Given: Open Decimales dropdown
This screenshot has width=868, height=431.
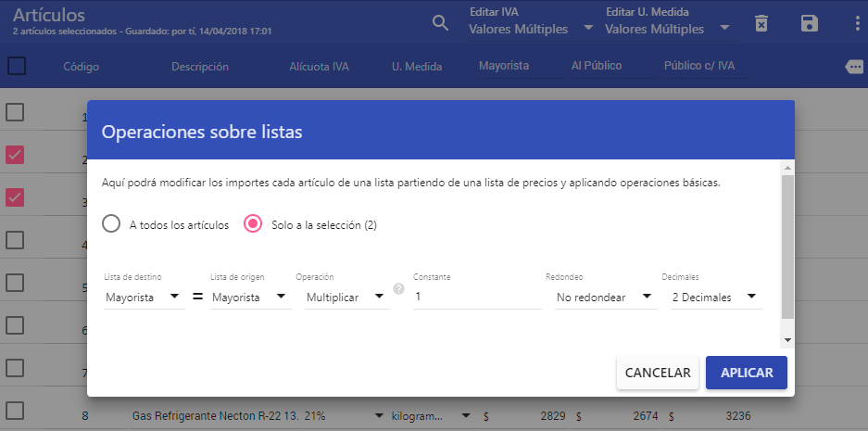Looking at the screenshot, I should (x=716, y=297).
